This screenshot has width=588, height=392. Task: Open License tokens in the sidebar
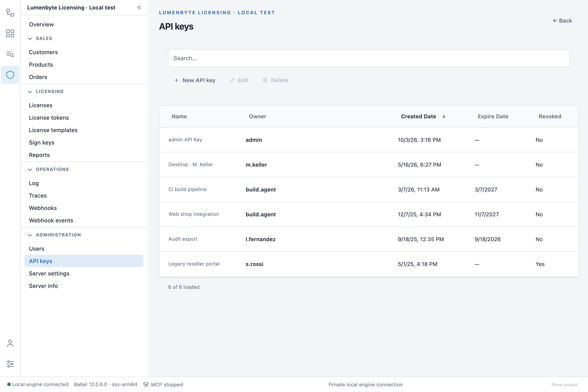click(x=84, y=118)
